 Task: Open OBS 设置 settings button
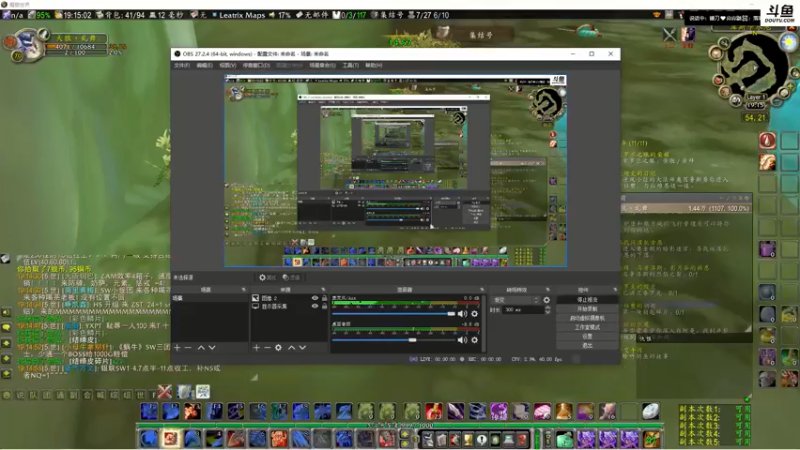tap(587, 336)
